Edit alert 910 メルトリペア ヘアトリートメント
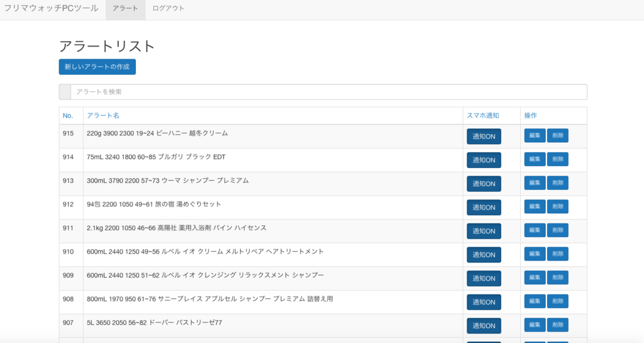Screen dimensions: 644x343 click(x=535, y=254)
